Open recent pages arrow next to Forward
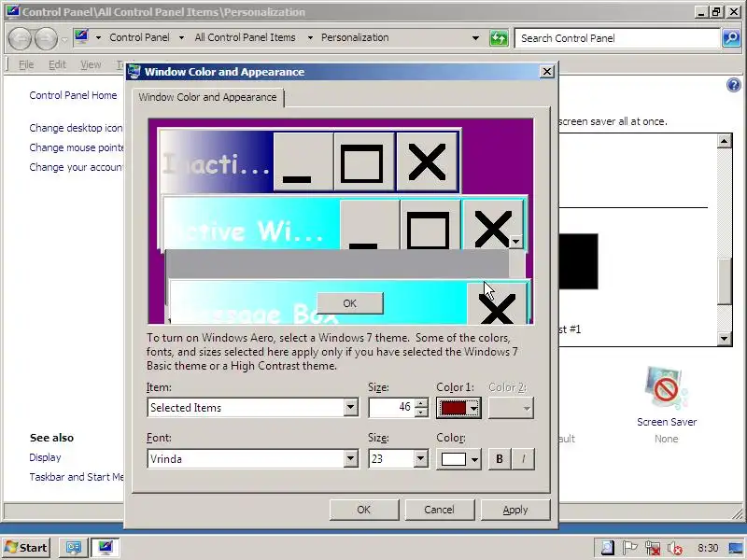This screenshot has width=747, height=560. click(64, 39)
